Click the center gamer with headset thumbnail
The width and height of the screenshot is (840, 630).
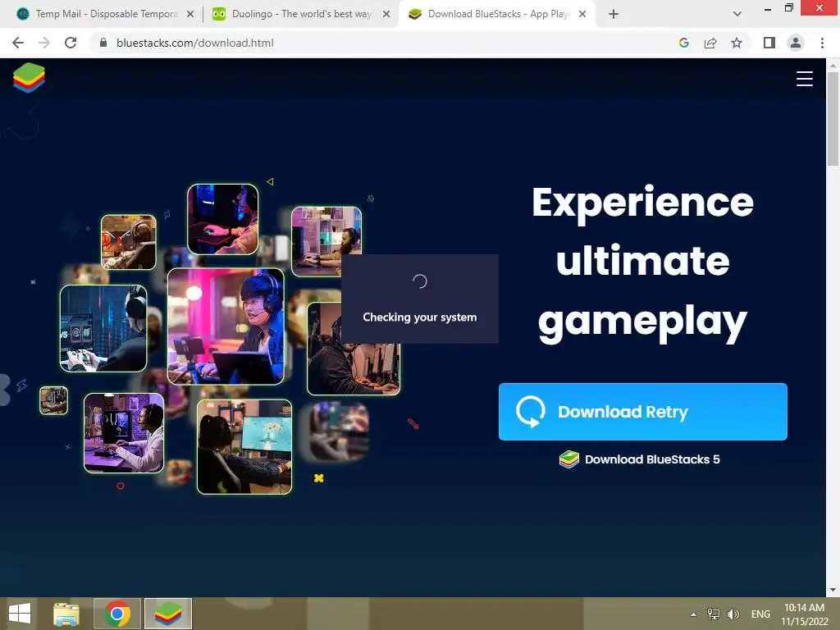point(226,326)
